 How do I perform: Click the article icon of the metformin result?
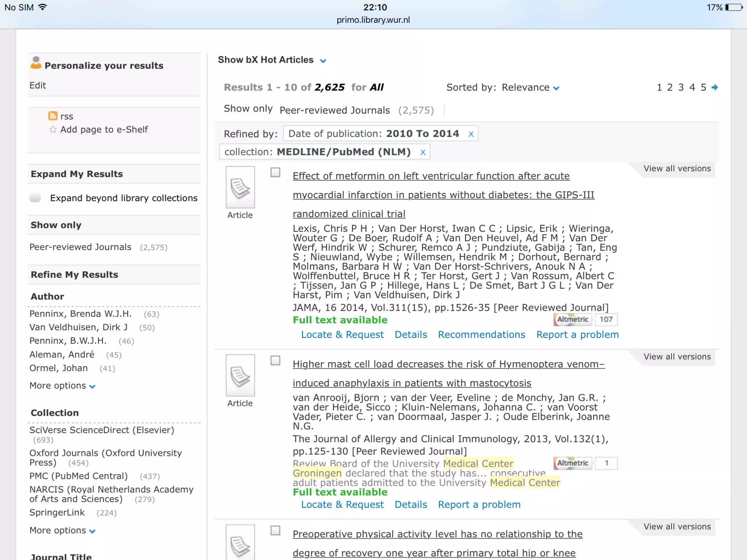coord(240,187)
